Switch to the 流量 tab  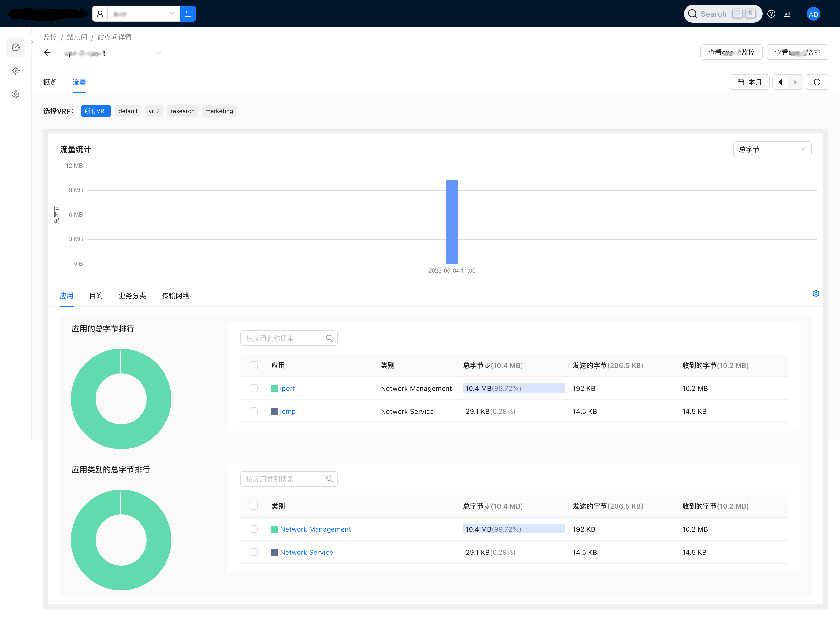point(79,82)
